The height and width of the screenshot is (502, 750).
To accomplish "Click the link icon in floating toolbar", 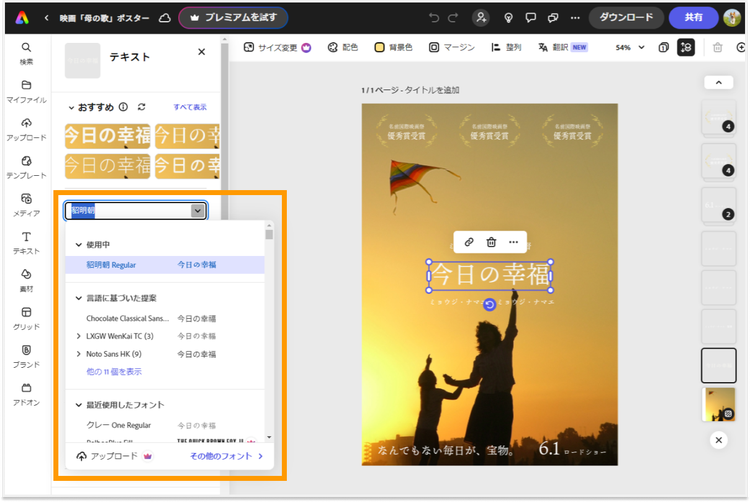I will point(469,242).
